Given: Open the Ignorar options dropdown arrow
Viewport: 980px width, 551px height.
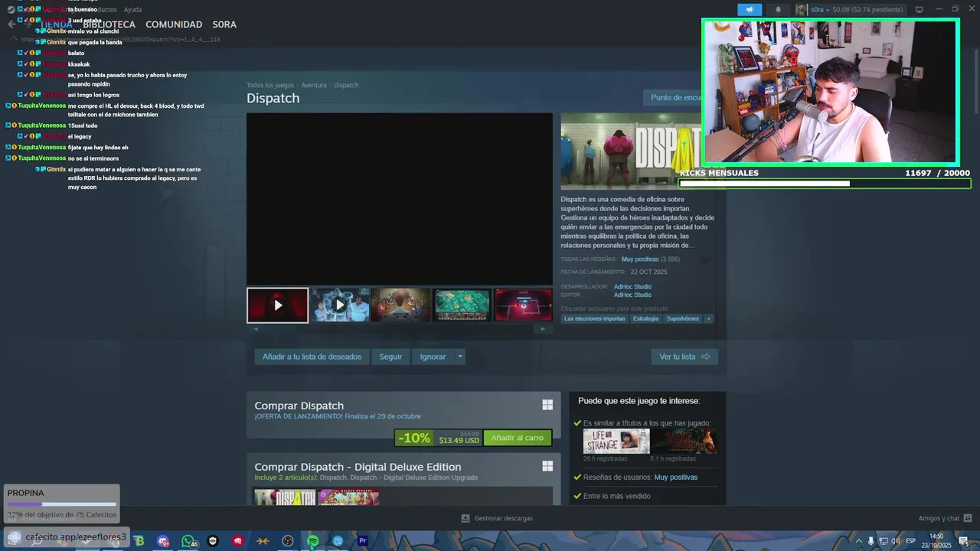Looking at the screenshot, I should point(459,357).
